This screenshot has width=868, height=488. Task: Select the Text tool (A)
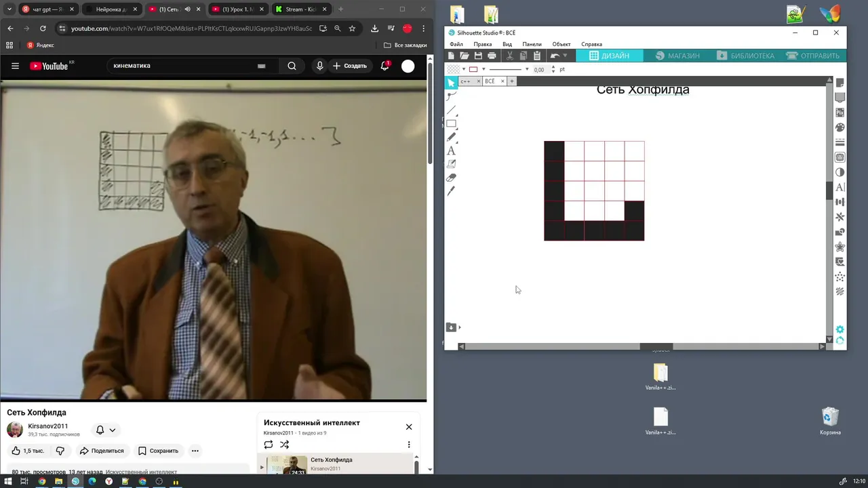point(451,150)
